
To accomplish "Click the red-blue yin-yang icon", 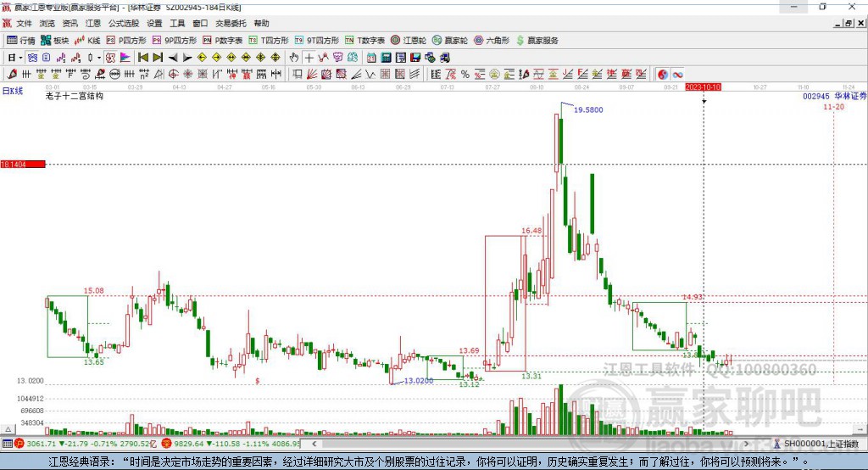I will (663, 75).
